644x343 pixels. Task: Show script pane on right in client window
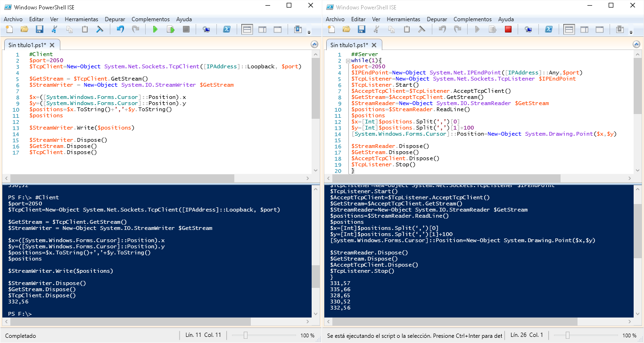tap(262, 29)
